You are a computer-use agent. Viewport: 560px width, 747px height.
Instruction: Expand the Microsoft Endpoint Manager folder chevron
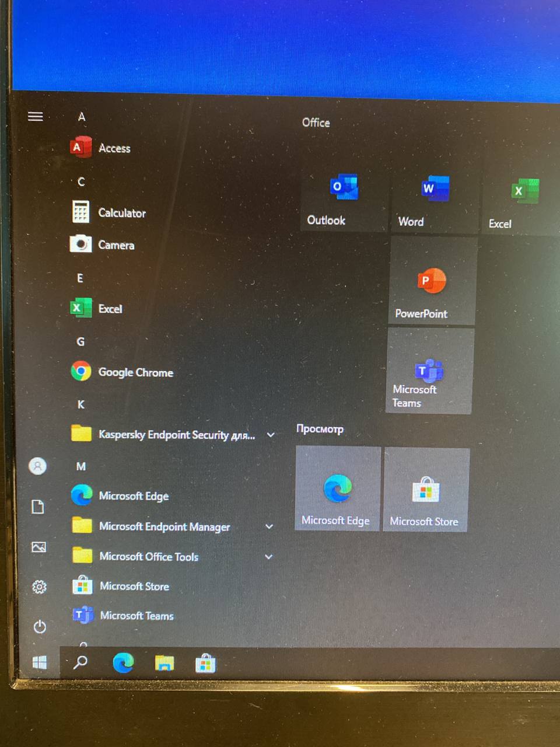click(x=269, y=526)
